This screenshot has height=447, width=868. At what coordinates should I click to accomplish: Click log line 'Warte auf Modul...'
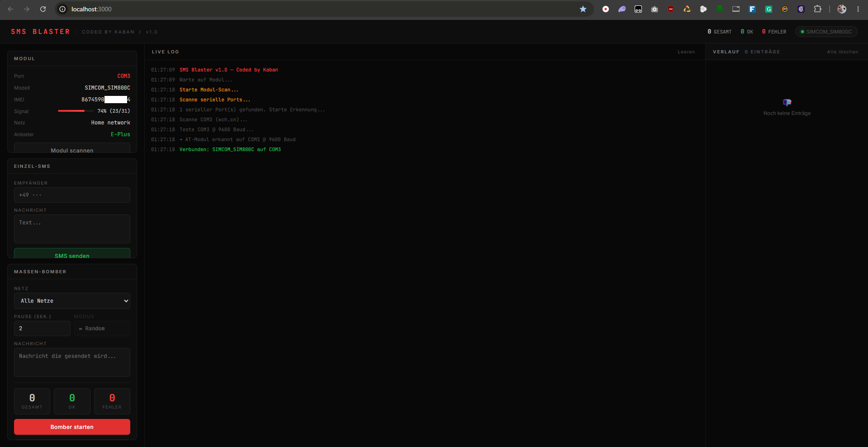[x=206, y=80]
